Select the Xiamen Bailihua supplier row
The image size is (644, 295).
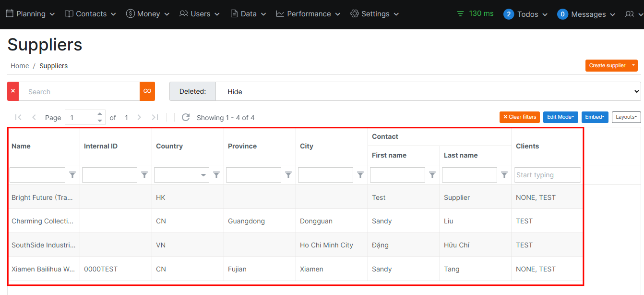(296, 269)
